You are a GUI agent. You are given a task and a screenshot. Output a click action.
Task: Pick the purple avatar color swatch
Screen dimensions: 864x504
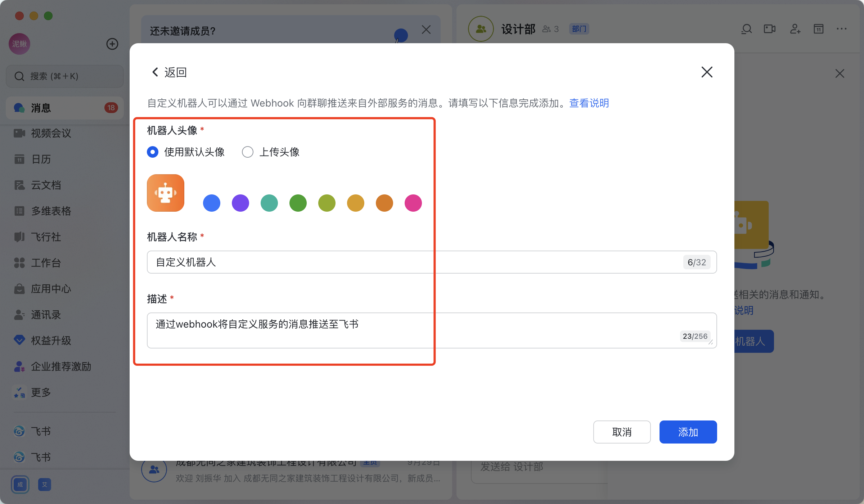point(240,203)
